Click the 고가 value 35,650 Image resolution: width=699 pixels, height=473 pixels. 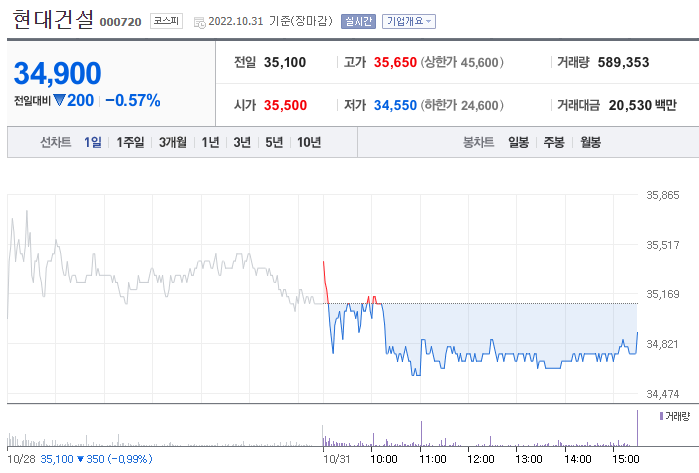point(395,62)
